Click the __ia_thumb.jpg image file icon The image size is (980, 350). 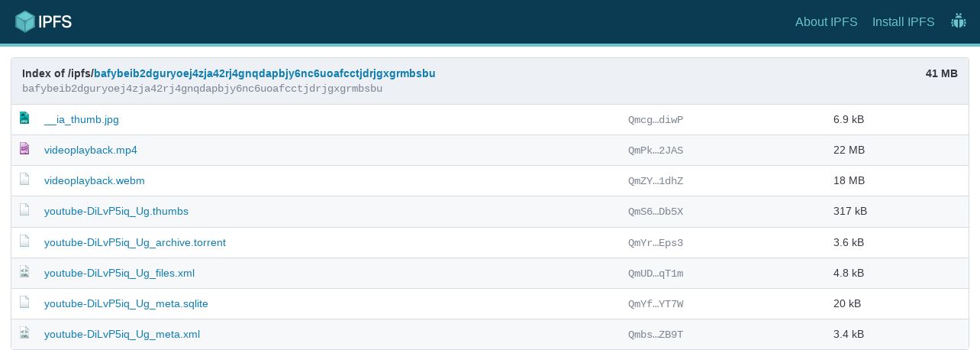pos(24,118)
